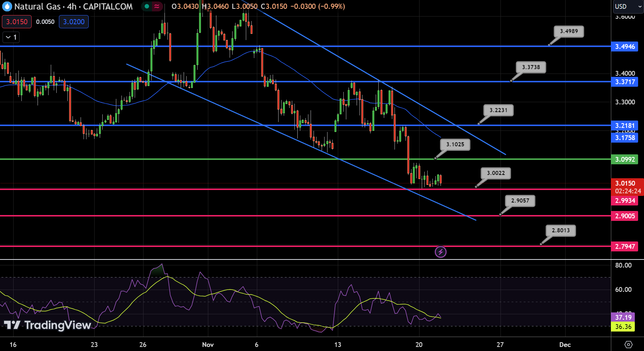This screenshot has width=644, height=351.
Task: Click the Natural Gas flame symbol icon
Action: coord(7,6)
